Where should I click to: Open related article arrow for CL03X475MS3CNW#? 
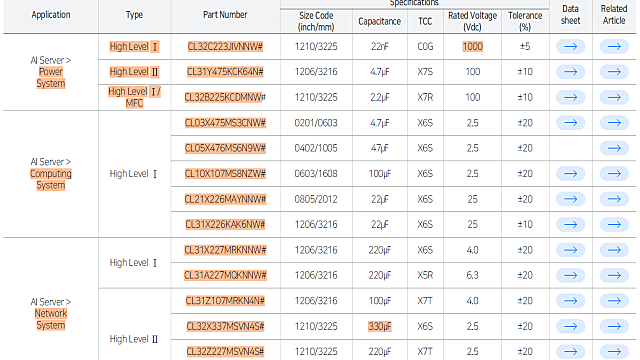[614, 123]
